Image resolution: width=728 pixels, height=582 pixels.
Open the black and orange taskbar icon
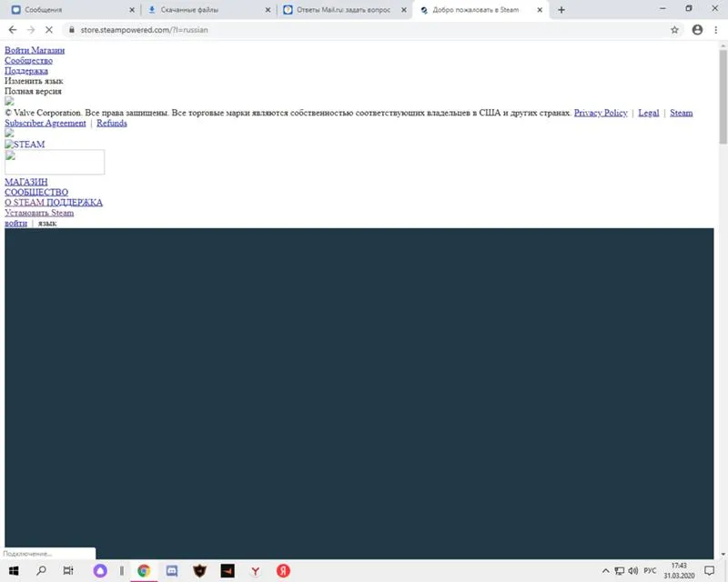[x=227, y=571]
